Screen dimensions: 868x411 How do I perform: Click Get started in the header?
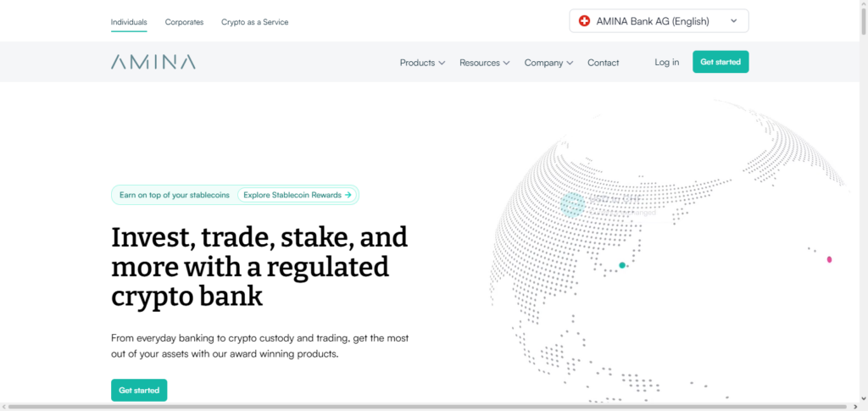coord(721,62)
